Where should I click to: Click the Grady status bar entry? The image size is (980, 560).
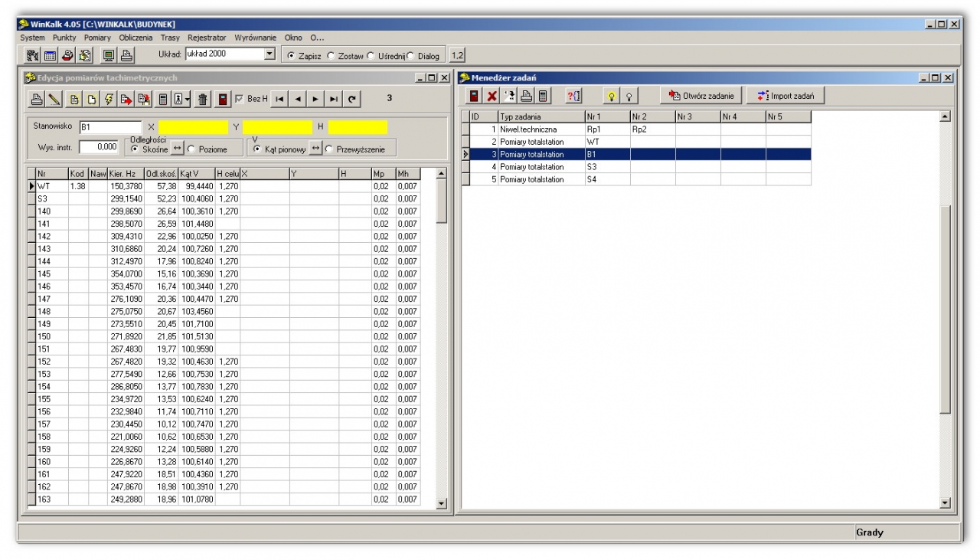point(869,532)
